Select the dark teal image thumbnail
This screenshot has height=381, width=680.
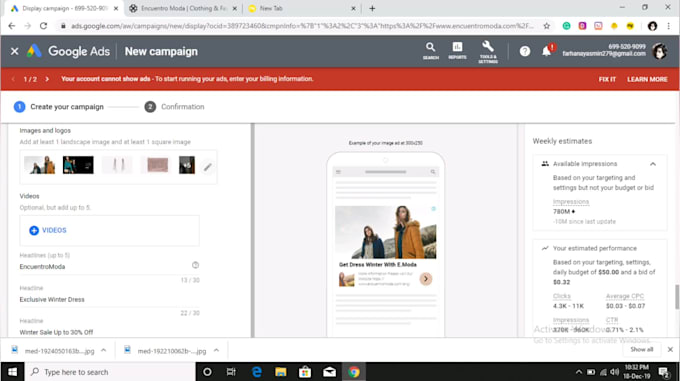pos(78,165)
